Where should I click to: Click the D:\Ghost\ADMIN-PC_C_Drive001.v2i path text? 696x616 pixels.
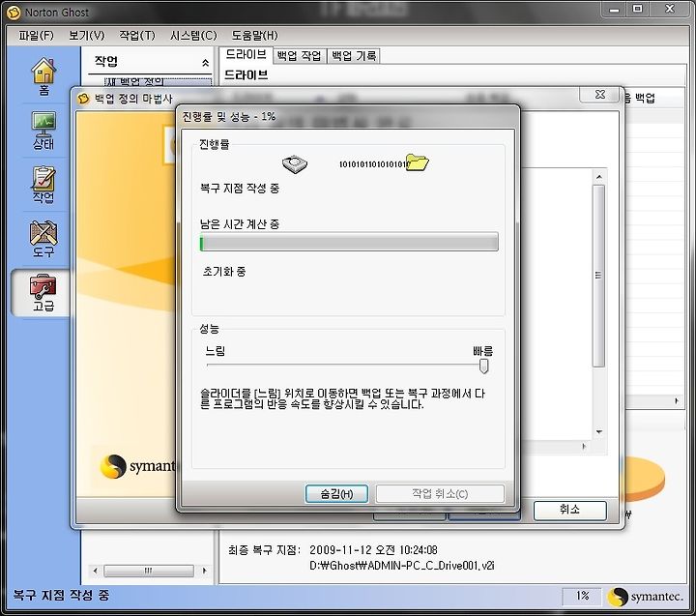tap(402, 566)
